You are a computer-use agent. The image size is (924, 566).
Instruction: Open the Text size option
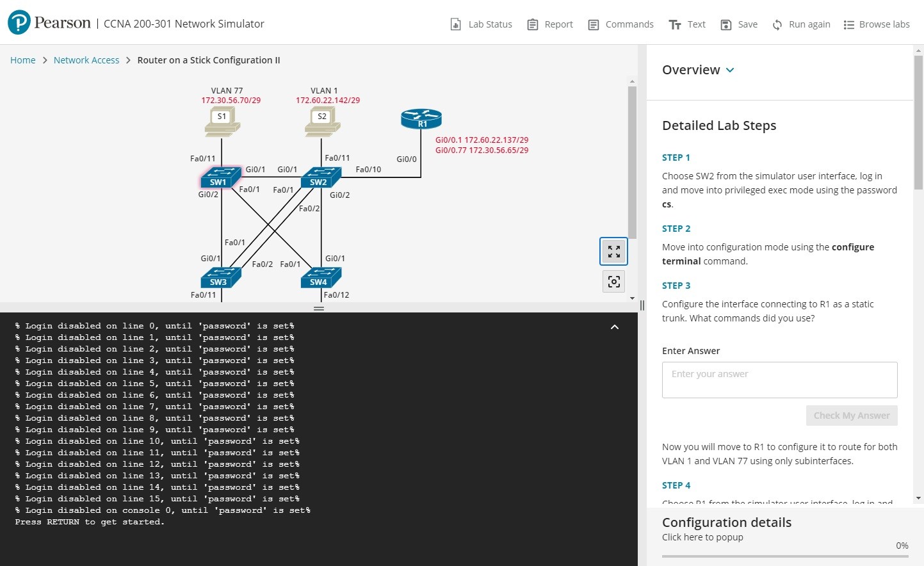[x=687, y=24]
